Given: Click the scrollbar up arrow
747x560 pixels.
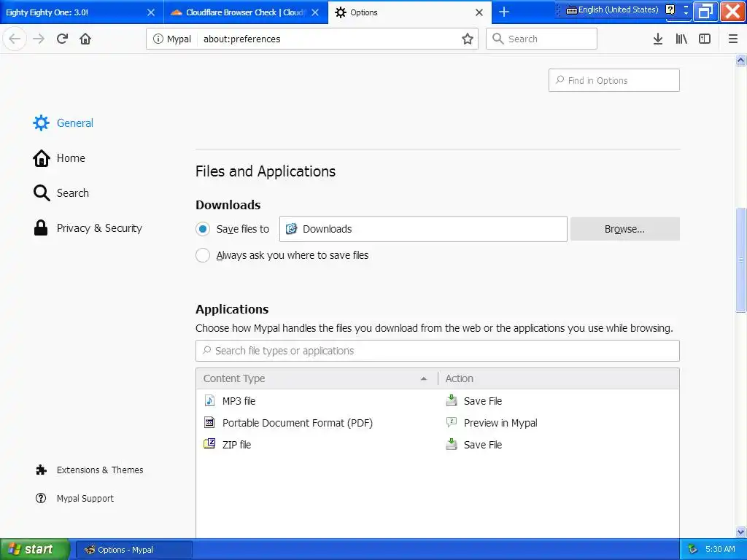Looking at the screenshot, I should pos(740,60).
